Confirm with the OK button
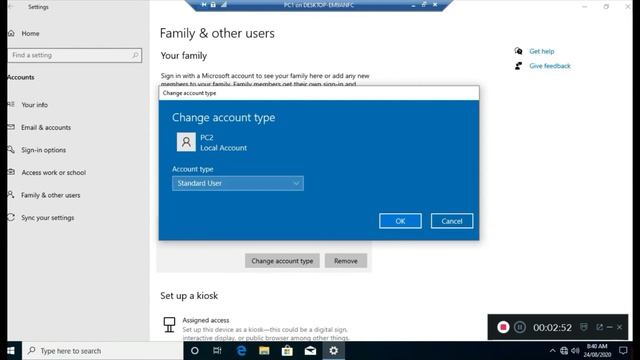 coord(400,221)
